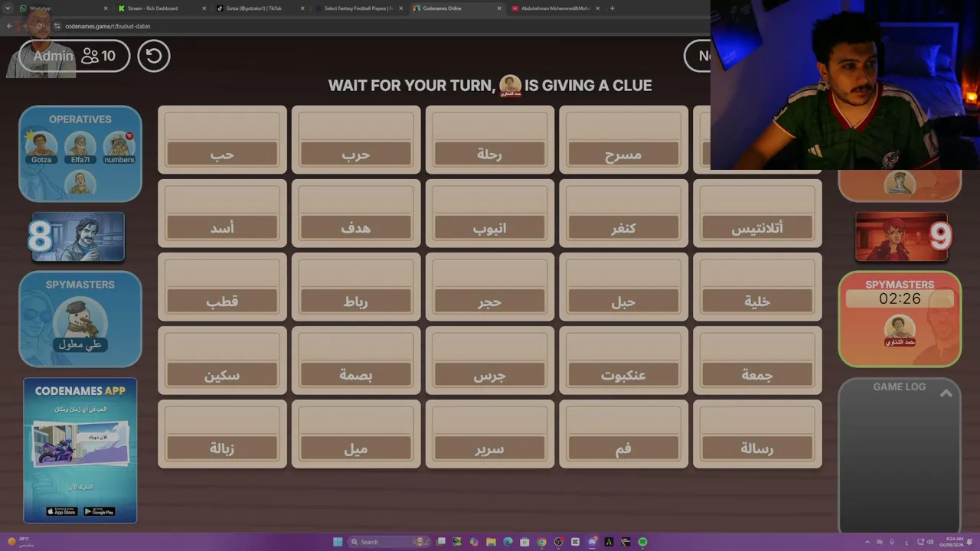Close the Codenames Online tab
Viewport: 980px width, 551px height.
click(x=499, y=8)
